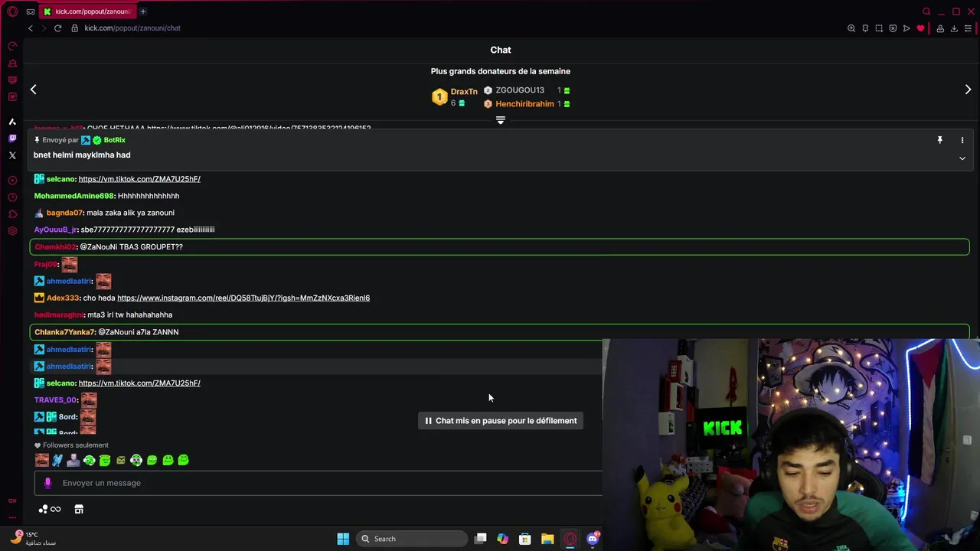Image resolution: width=980 pixels, height=551 pixels.
Task: Click username TRAVES_00
Action: tap(56, 399)
